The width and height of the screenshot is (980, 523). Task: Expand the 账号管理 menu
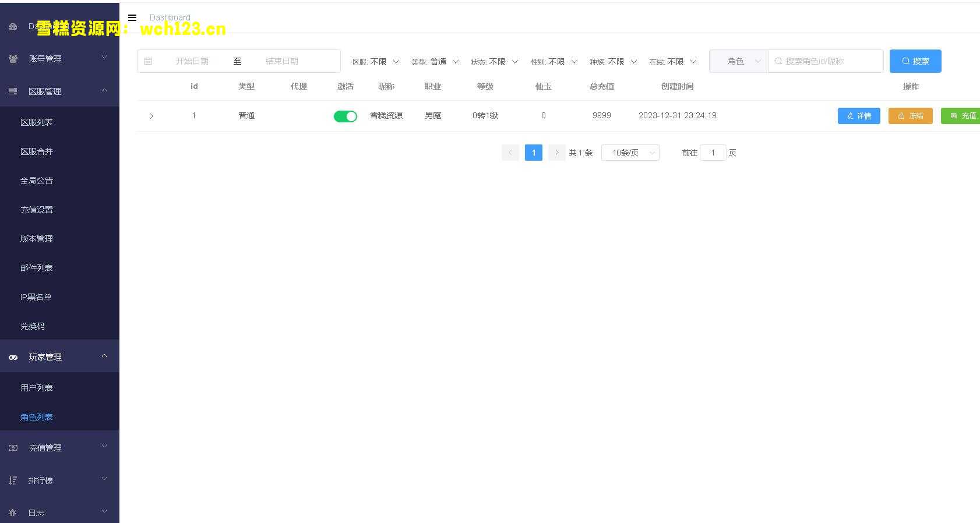59,58
